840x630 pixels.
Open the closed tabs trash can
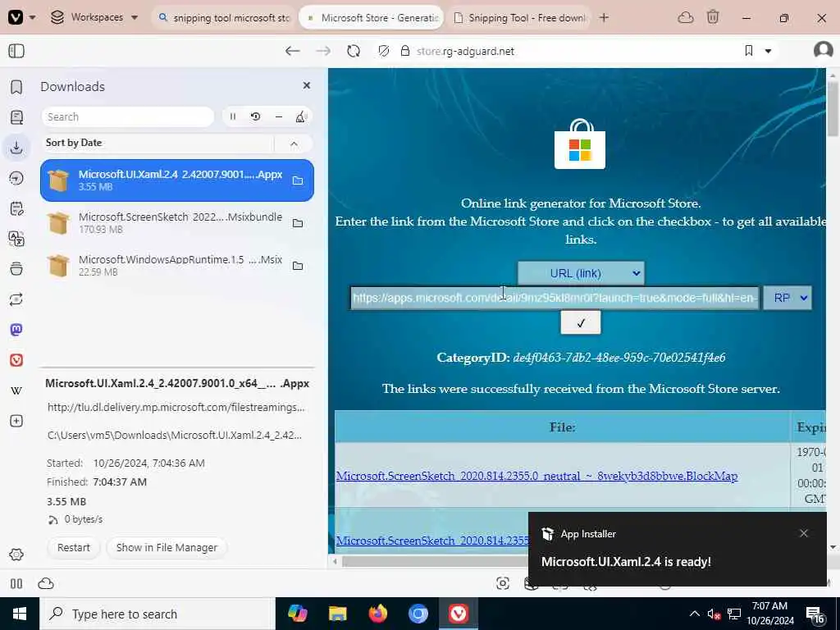pyautogui.click(x=713, y=18)
